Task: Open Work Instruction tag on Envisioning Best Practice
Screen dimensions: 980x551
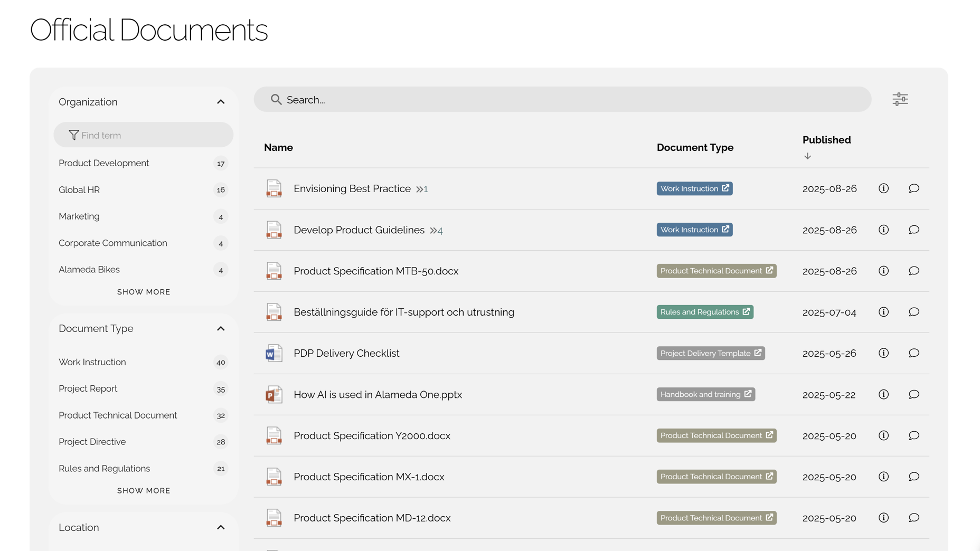Action: click(694, 188)
